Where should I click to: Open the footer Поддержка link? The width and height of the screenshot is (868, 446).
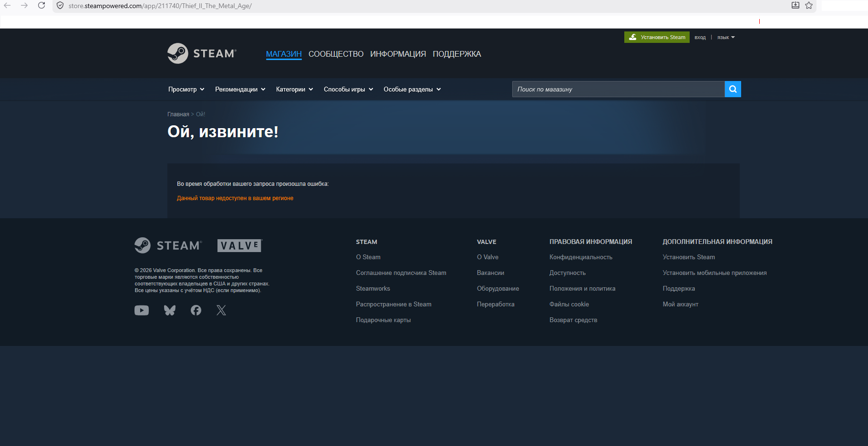coord(679,288)
